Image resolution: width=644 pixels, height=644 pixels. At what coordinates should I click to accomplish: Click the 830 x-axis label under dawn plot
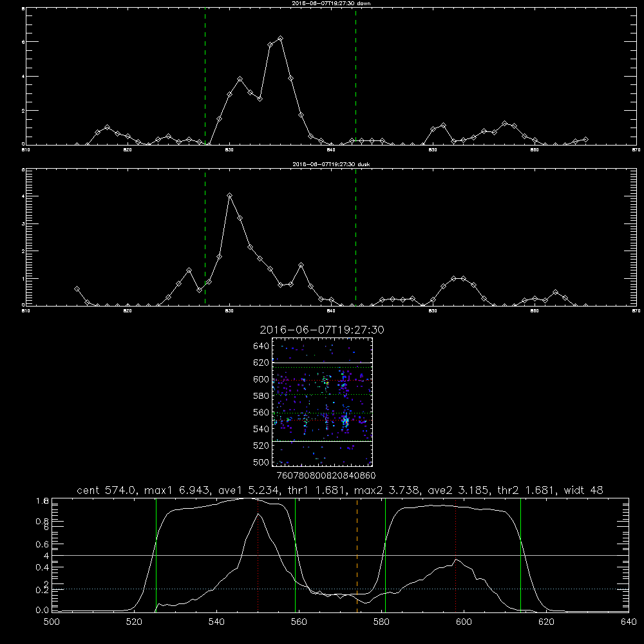click(229, 150)
